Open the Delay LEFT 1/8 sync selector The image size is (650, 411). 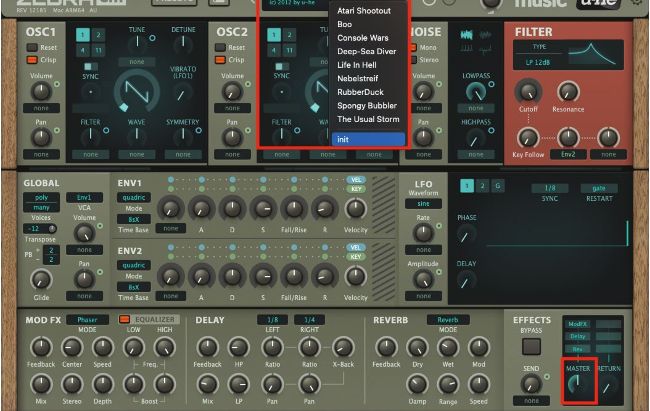coord(272,320)
